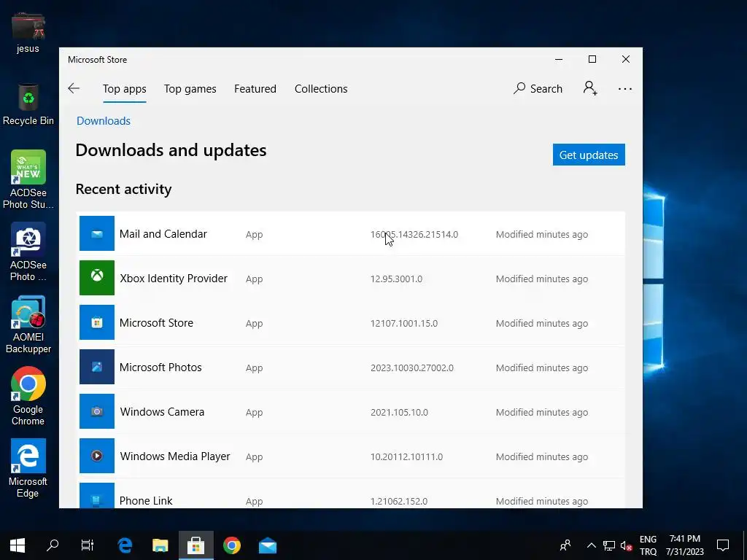
Task: Click the Get updates button
Action: 589,155
